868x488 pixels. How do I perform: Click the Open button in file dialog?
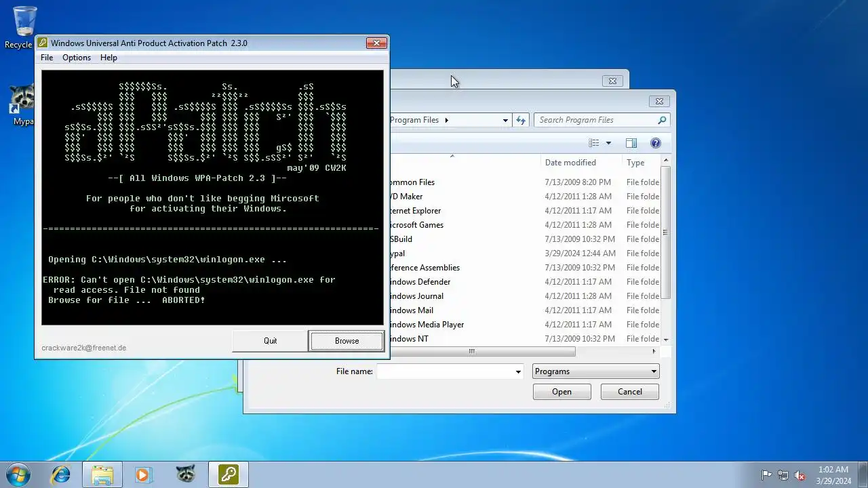tap(561, 392)
